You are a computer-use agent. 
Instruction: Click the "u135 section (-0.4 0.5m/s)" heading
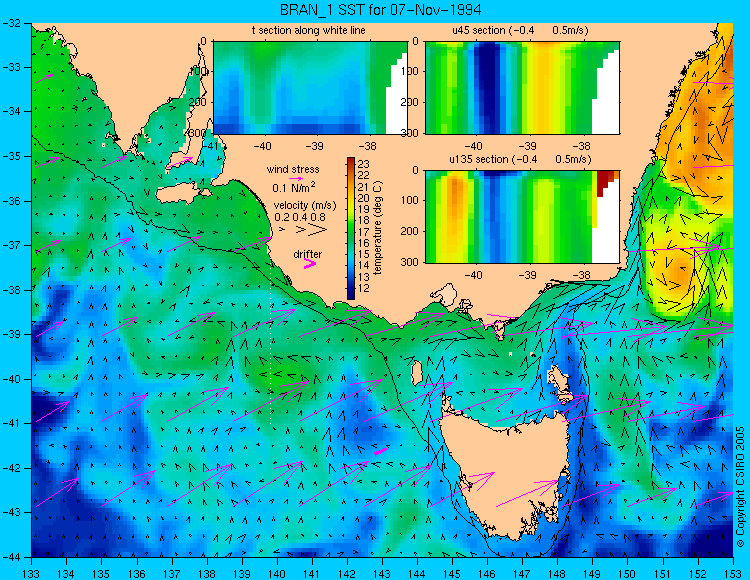(x=520, y=159)
